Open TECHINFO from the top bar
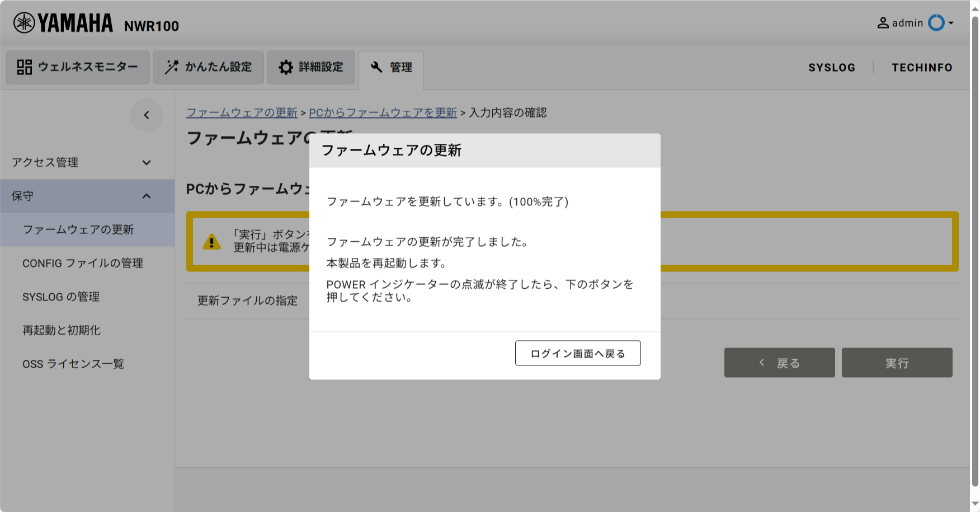 click(921, 68)
